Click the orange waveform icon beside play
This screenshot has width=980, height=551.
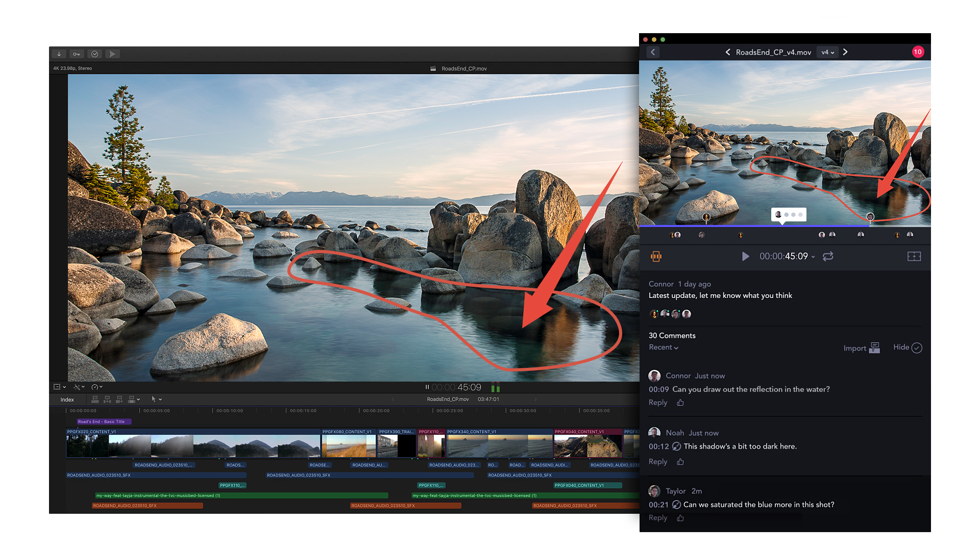(x=656, y=257)
